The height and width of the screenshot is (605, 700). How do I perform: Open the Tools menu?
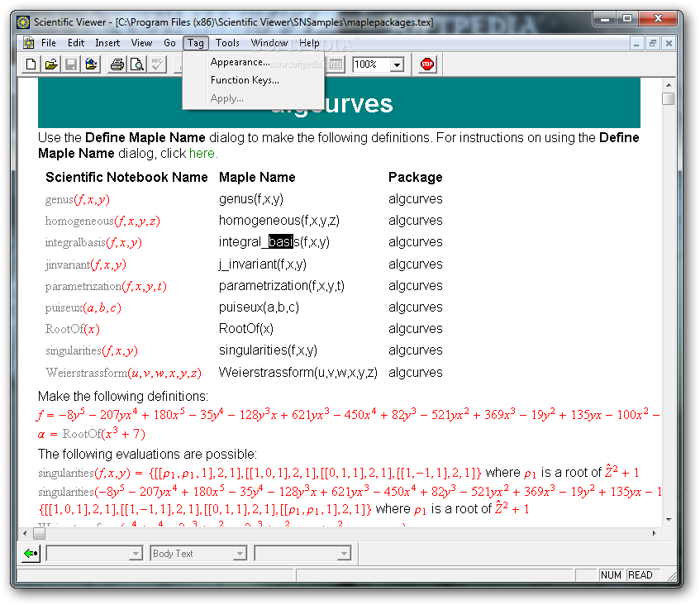227,43
